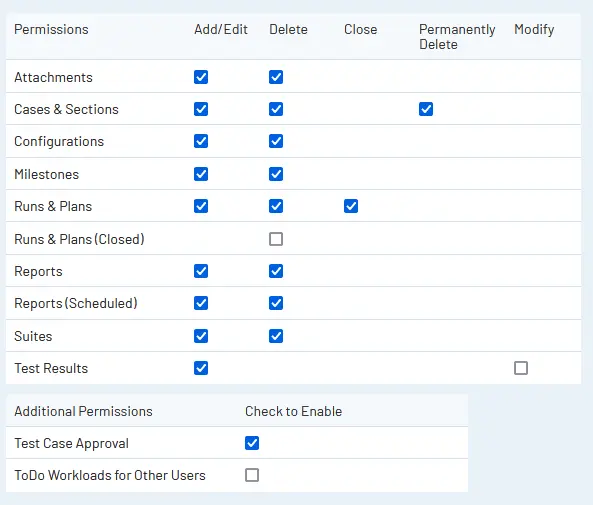593x505 pixels.
Task: Uncheck Add/Edit permission for Suites
Action: [201, 336]
